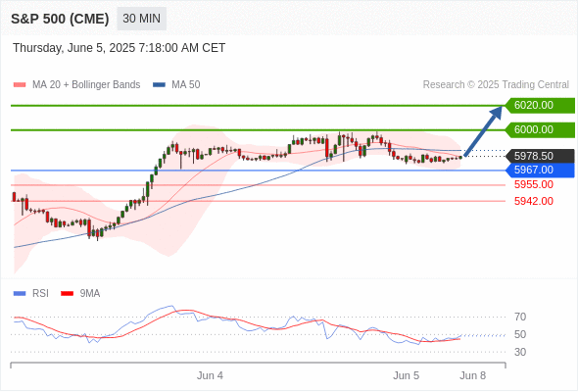Click the Jun 8 date axis label
Image resolution: width=578 pixels, height=392 pixels.
click(472, 375)
